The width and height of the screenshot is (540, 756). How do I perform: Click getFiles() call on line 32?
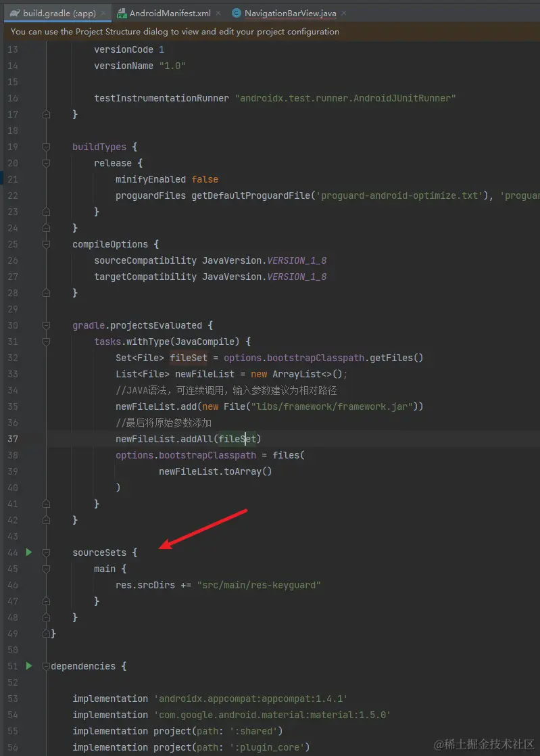coord(397,358)
